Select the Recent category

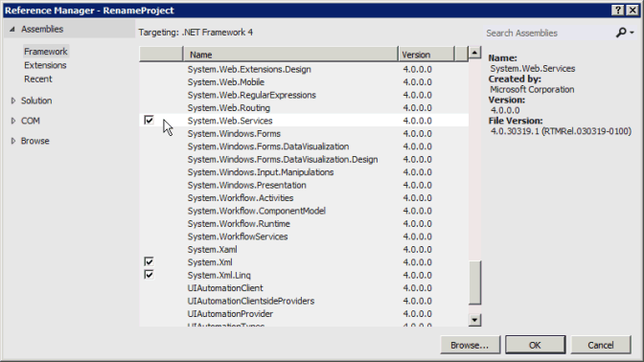click(37, 79)
